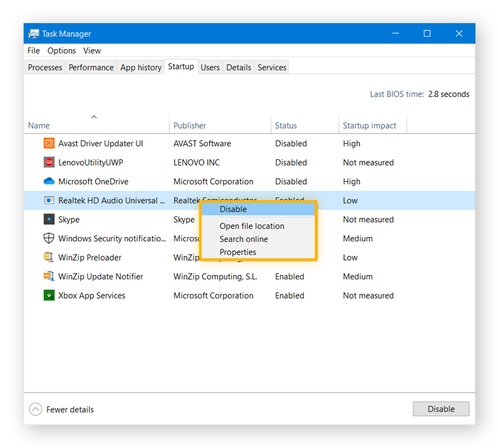Open the Options menu
The width and height of the screenshot is (498, 448).
coord(62,51)
